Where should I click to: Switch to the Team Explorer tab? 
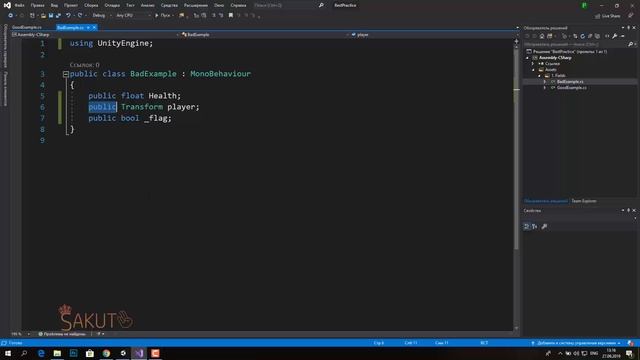point(584,201)
